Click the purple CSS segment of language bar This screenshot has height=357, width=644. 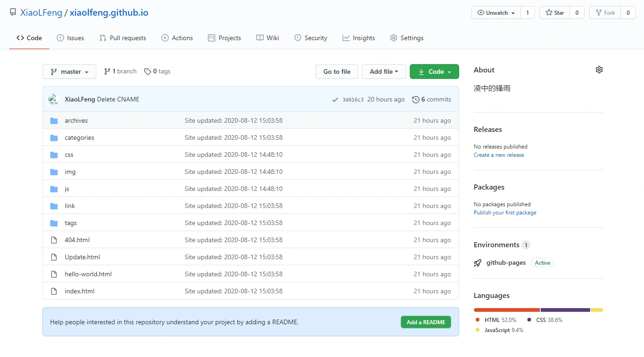565,310
